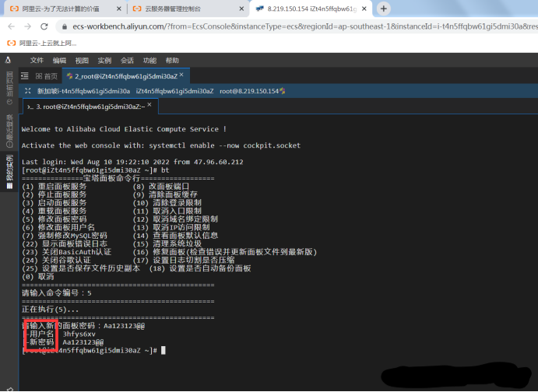Click menu option (0) 取消
Viewport: 538px width, 392px height.
tap(37, 277)
